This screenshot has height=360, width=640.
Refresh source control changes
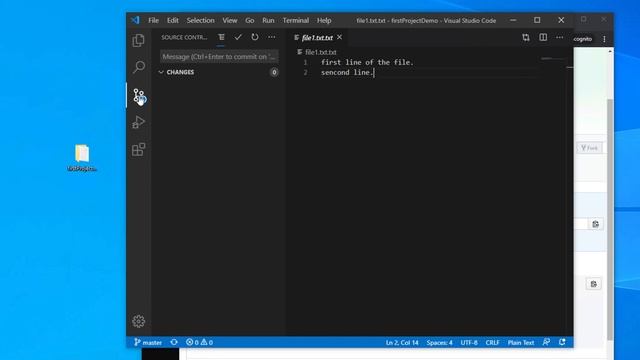coord(255,37)
